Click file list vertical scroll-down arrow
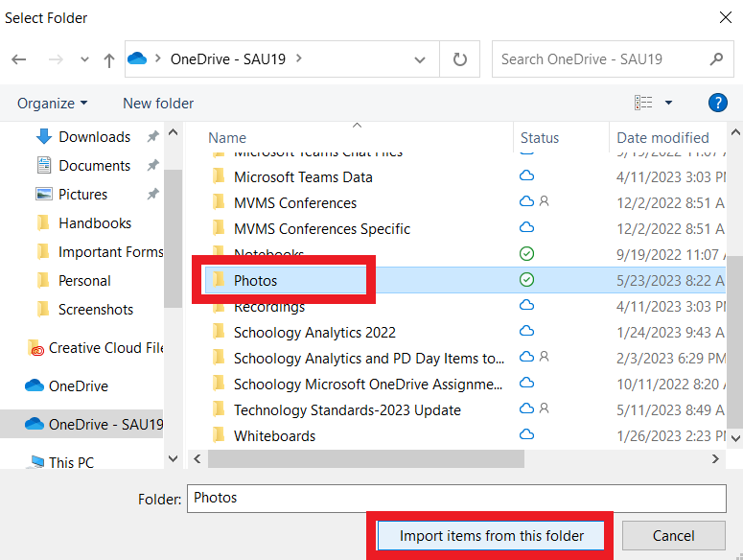 [x=735, y=438]
